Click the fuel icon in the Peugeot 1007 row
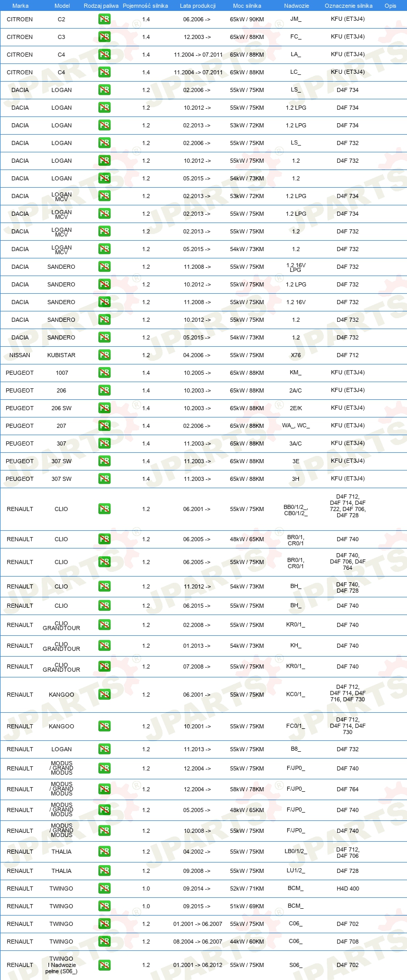This screenshot has height=980, width=407. [x=105, y=373]
